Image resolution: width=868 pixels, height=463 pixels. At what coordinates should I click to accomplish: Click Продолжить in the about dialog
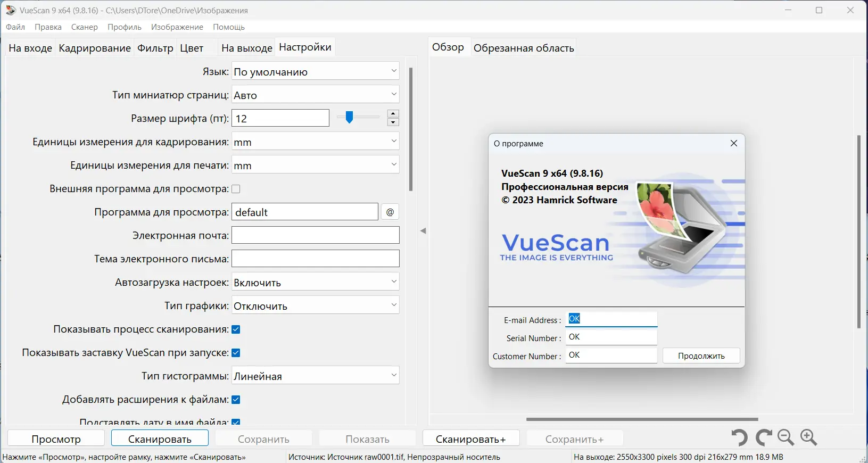701,355
